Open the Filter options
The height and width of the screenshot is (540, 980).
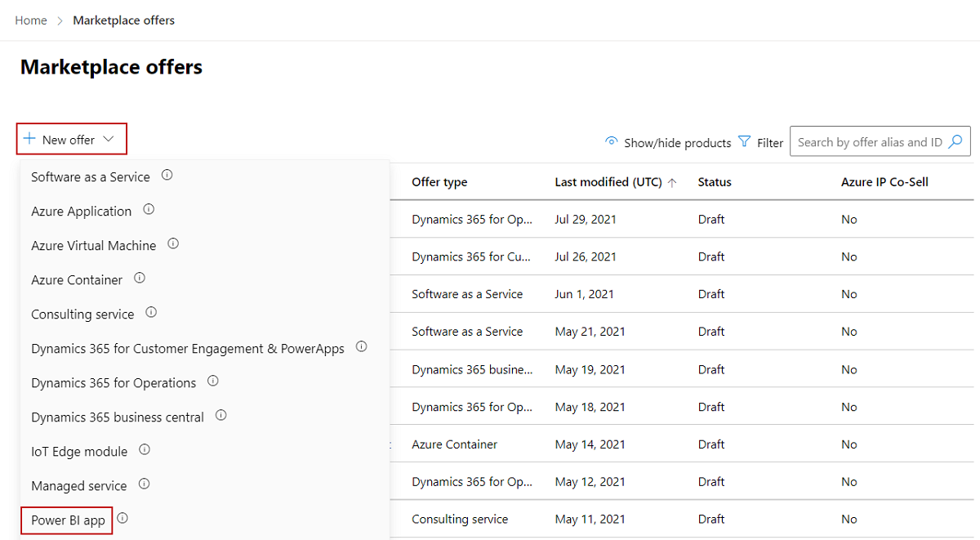760,142
